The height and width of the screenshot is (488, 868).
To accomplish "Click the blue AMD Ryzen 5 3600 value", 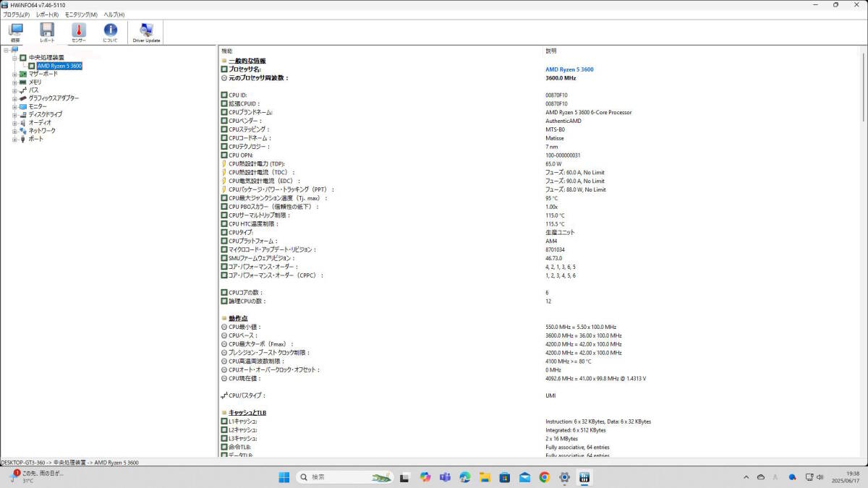I will (569, 69).
